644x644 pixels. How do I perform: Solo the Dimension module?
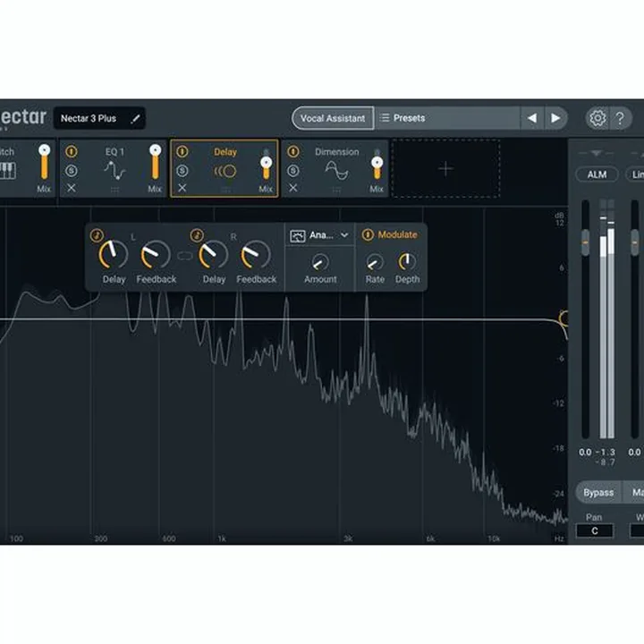(293, 171)
